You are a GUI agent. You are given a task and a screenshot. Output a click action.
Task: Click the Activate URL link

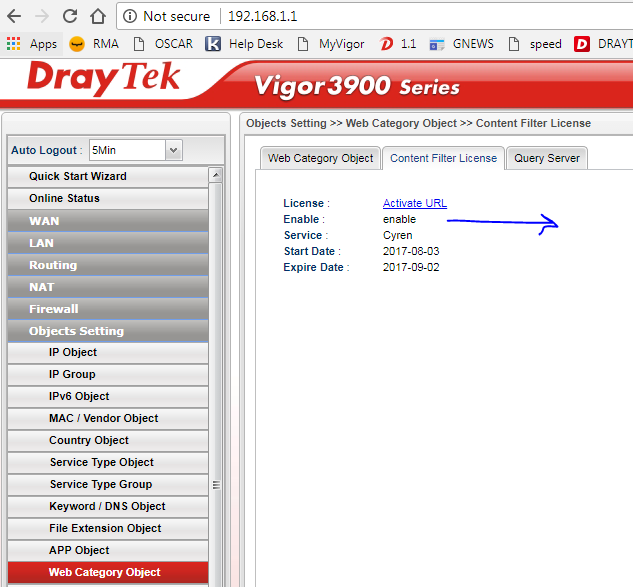415,203
